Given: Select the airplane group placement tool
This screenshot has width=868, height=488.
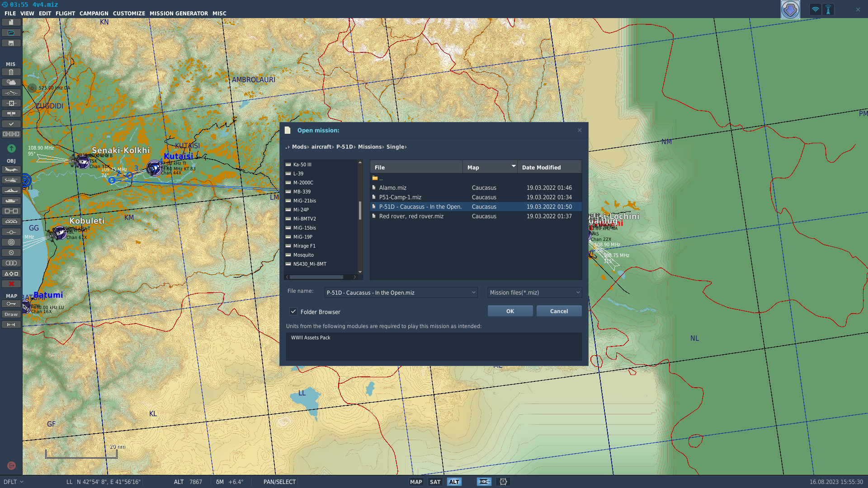Looking at the screenshot, I should point(11,169).
